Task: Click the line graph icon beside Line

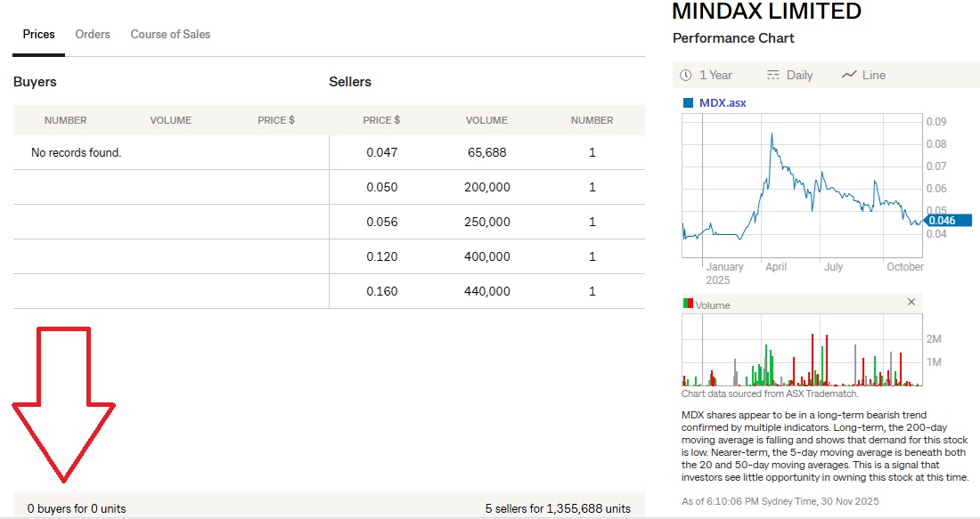Action: click(x=849, y=75)
